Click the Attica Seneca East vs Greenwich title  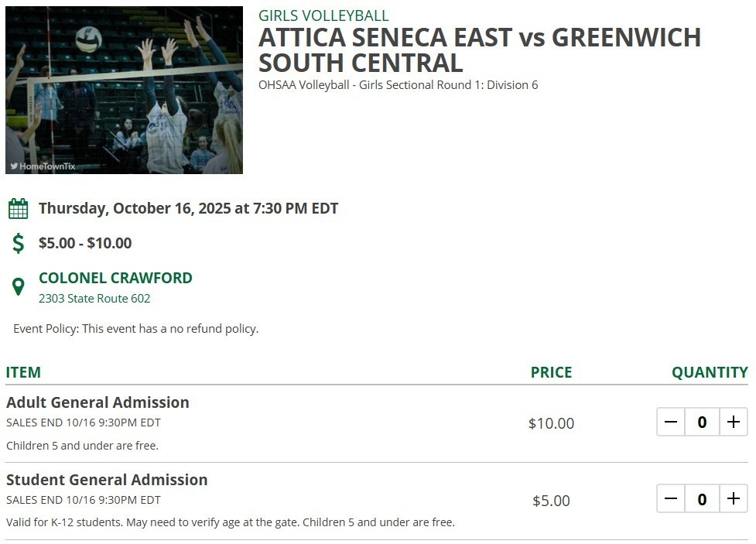[x=479, y=50]
